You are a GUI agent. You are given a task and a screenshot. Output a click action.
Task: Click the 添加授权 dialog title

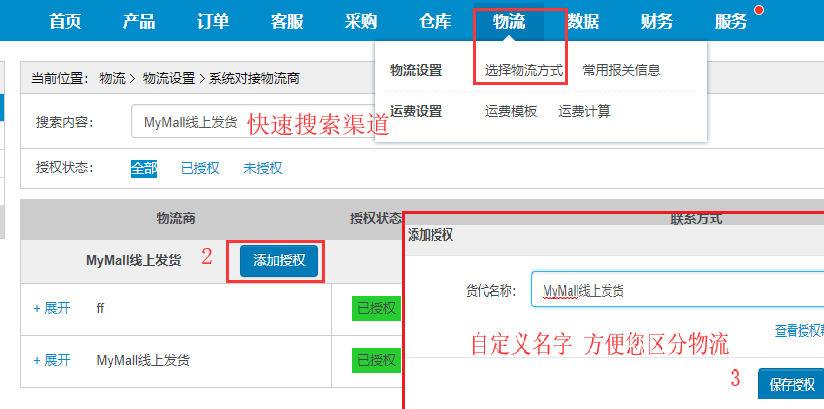(430, 236)
